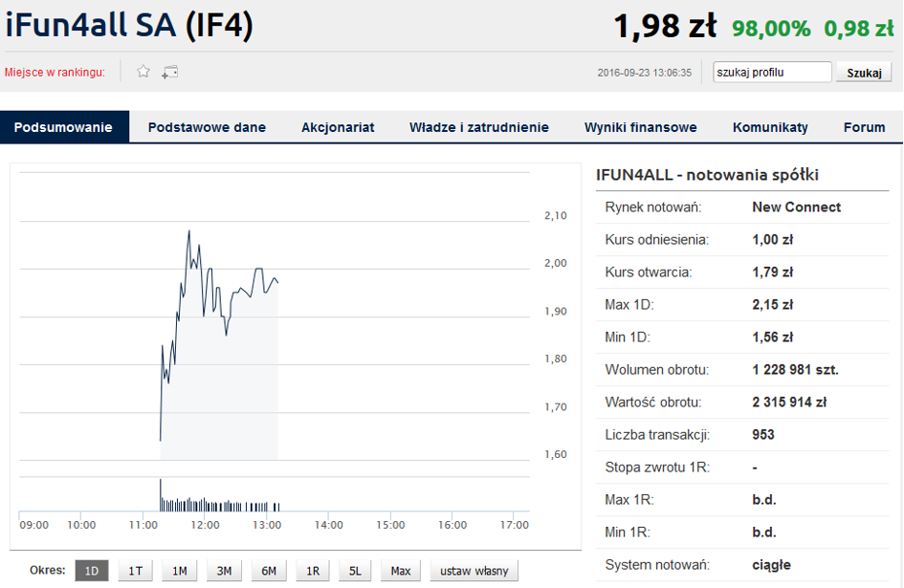The height and width of the screenshot is (588, 904).
Task: Choose the 6M chart period
Action: [x=269, y=571]
